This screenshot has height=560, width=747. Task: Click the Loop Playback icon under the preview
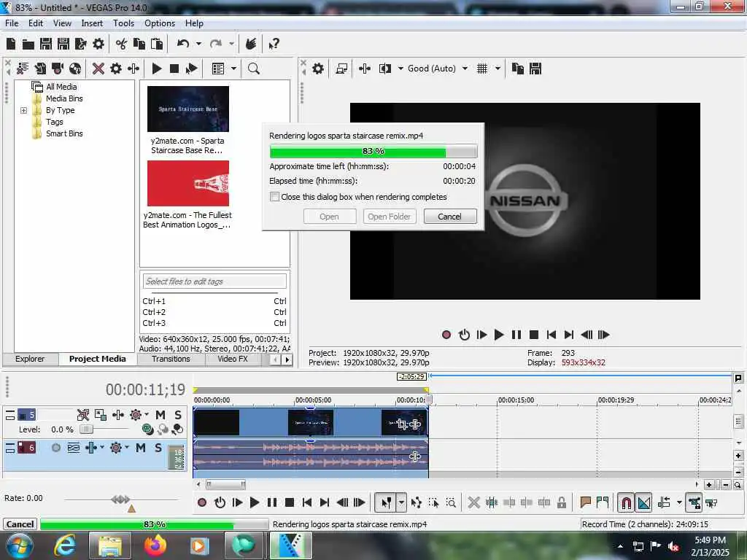click(x=464, y=335)
